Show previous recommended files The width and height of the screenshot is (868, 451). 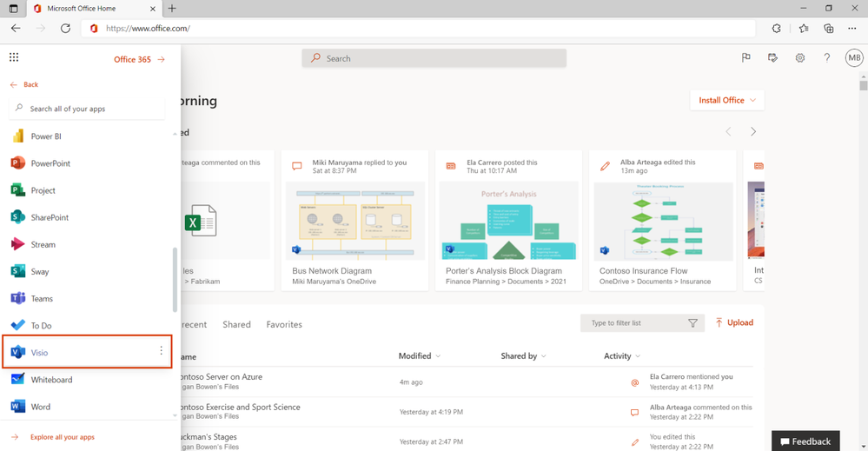728,132
